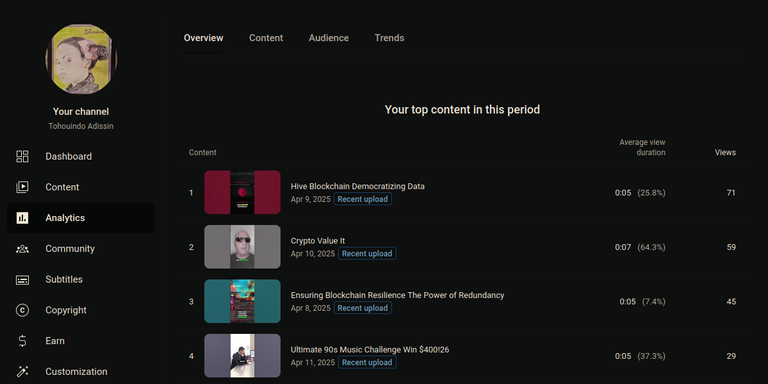Screen dimensions: 768x384
Task: Click the Copyright circle-C icon
Action: (x=22, y=310)
